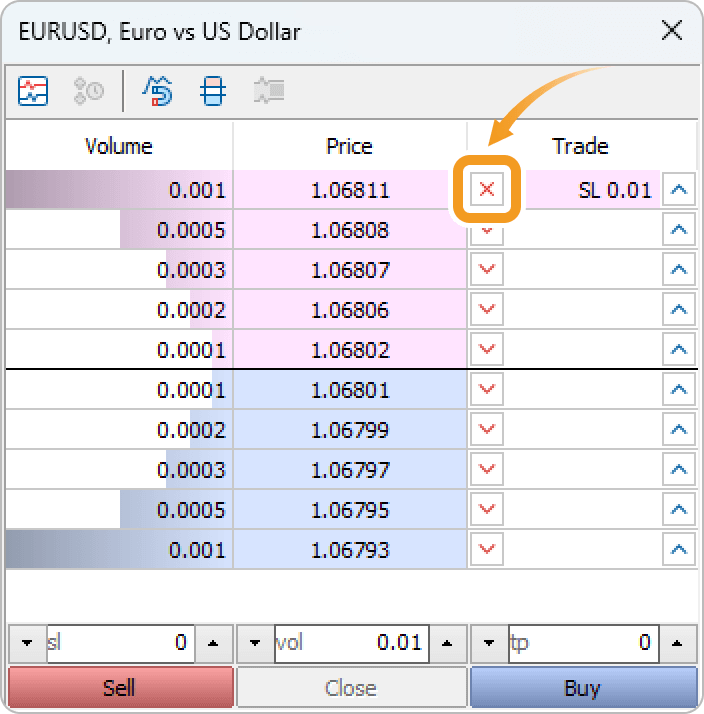Click price cell 1.06808
The height and width of the screenshot is (714, 704).
click(x=350, y=230)
